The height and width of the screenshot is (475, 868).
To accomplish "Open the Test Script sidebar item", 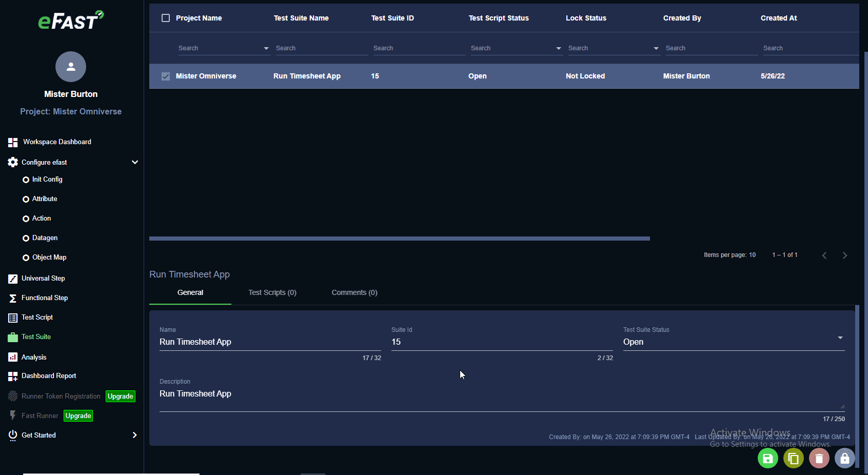I will 37,318.
